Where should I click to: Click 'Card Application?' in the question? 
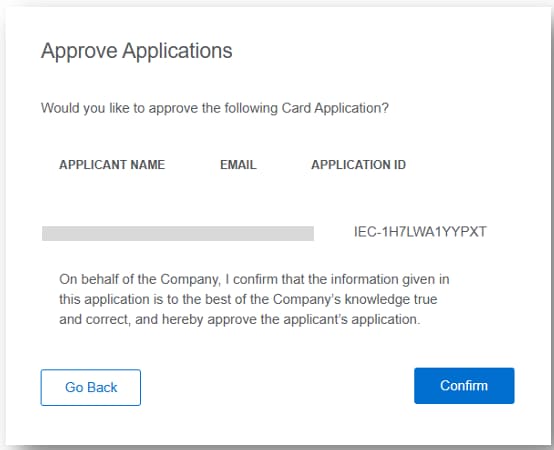click(335, 108)
